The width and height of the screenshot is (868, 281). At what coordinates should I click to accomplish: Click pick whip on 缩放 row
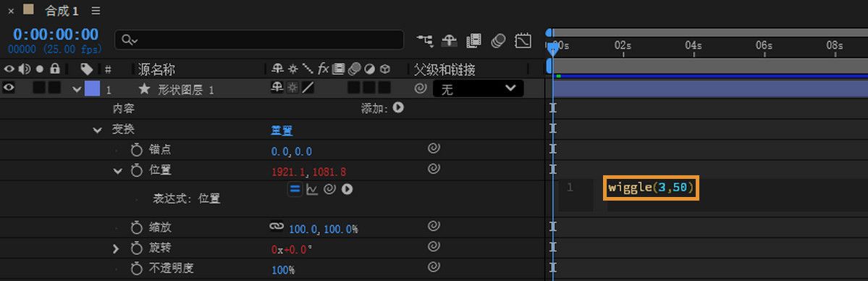(x=434, y=225)
